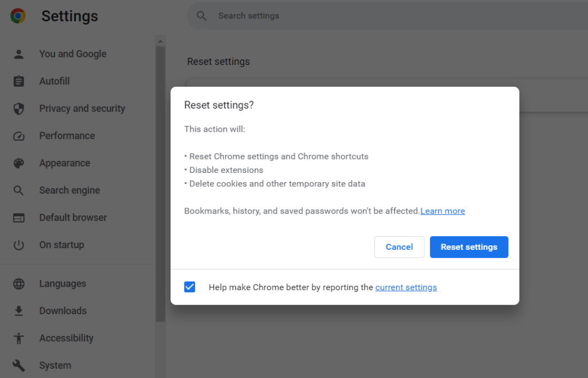Click the You and Google person icon

click(x=19, y=55)
